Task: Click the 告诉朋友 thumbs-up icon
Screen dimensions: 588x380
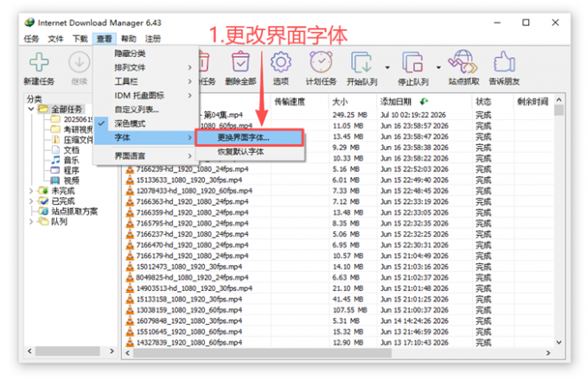Action: point(504,62)
